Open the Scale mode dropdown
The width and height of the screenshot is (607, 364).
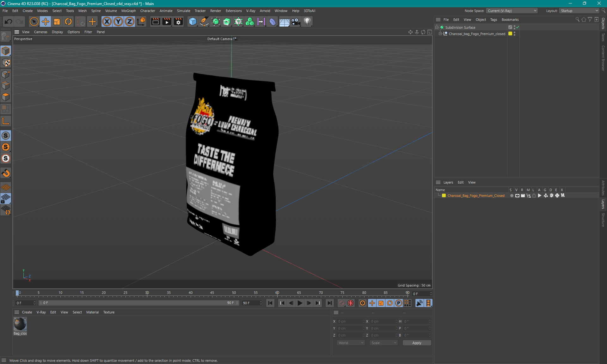(383, 343)
